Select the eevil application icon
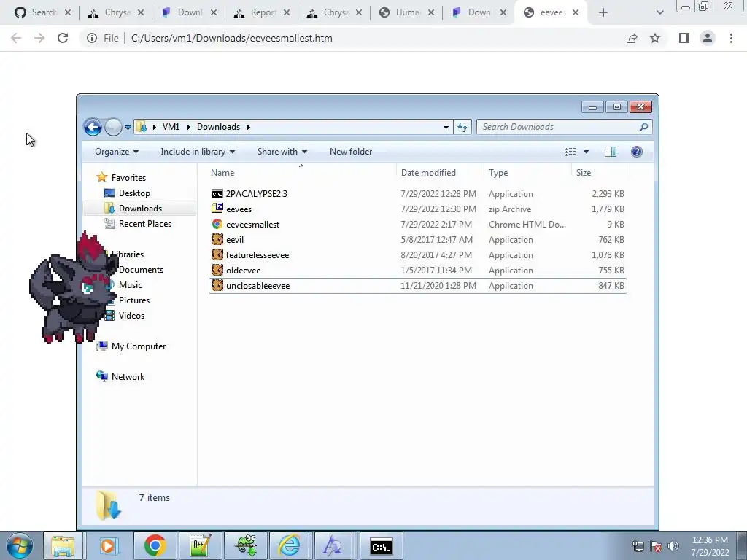Screen dimensions: 747x560 point(217,239)
